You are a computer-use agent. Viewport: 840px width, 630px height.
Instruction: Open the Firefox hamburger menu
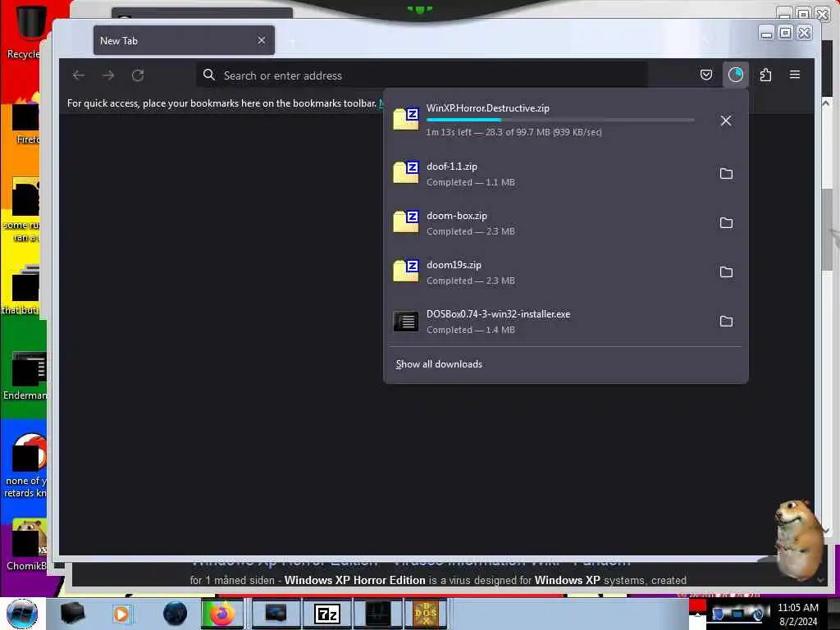coord(795,75)
